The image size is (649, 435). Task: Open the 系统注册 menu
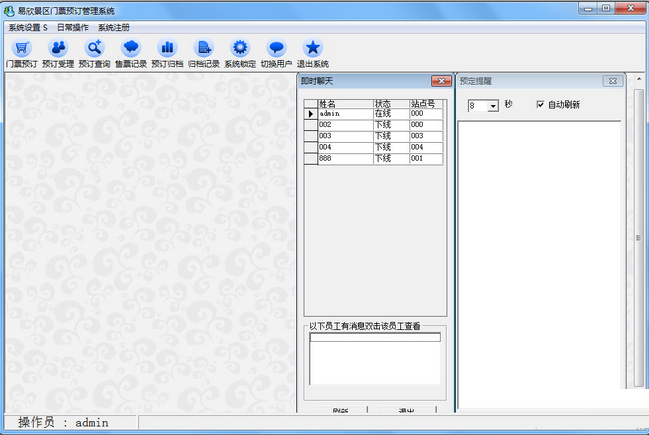114,27
